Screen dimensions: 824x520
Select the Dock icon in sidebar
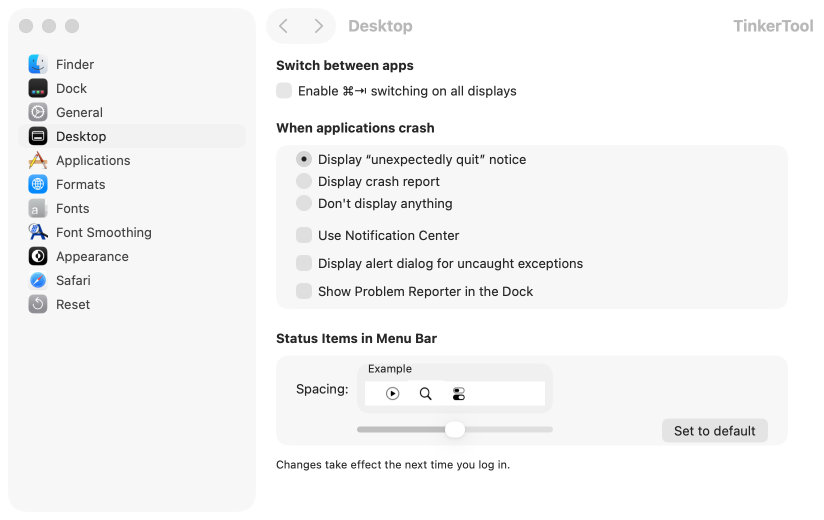click(38, 88)
